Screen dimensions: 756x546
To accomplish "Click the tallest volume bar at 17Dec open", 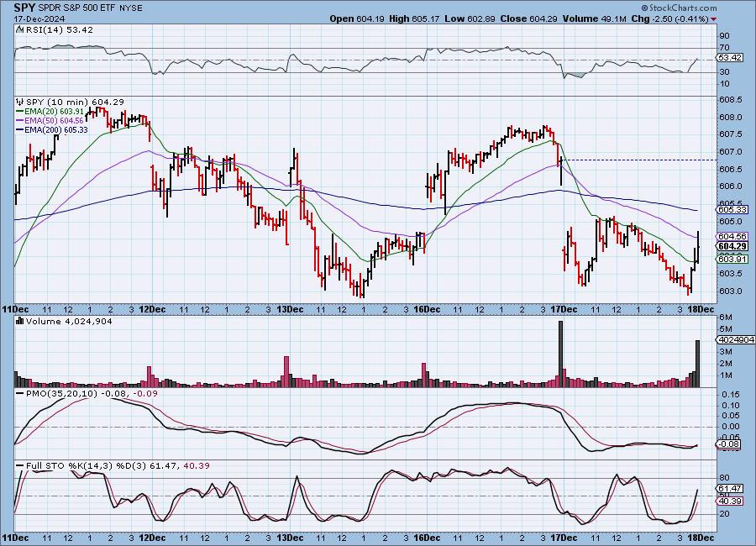I will click(560, 354).
